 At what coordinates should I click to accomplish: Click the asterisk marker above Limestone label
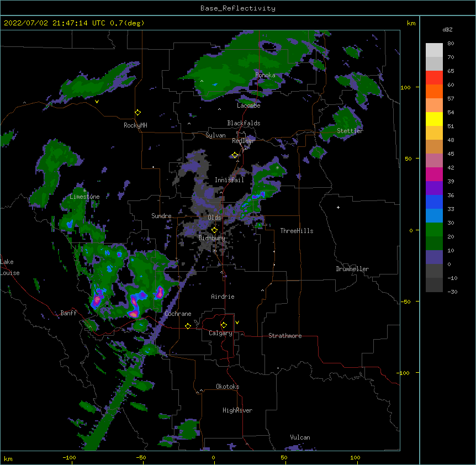click(x=84, y=191)
